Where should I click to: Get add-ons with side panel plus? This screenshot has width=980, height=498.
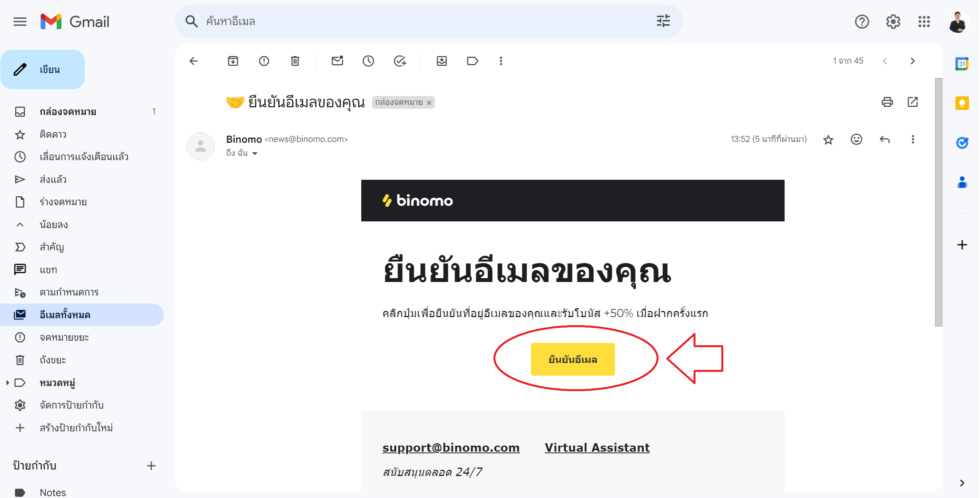pyautogui.click(x=962, y=245)
